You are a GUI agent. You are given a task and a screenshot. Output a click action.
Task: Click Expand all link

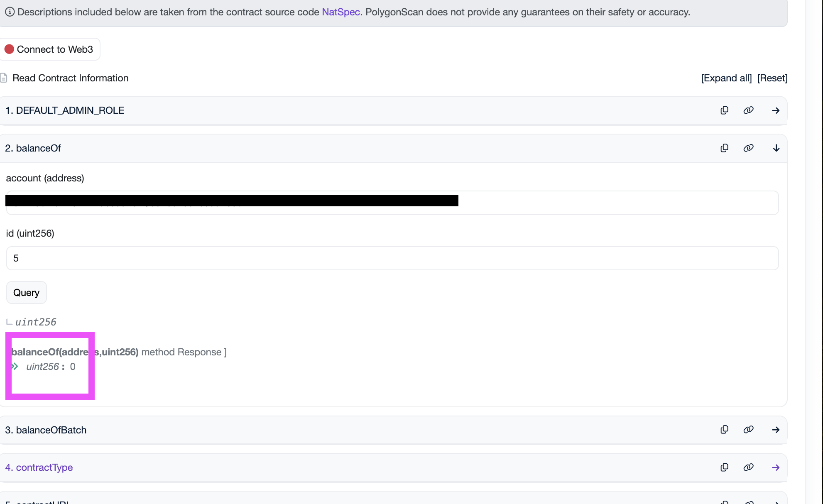coord(726,78)
